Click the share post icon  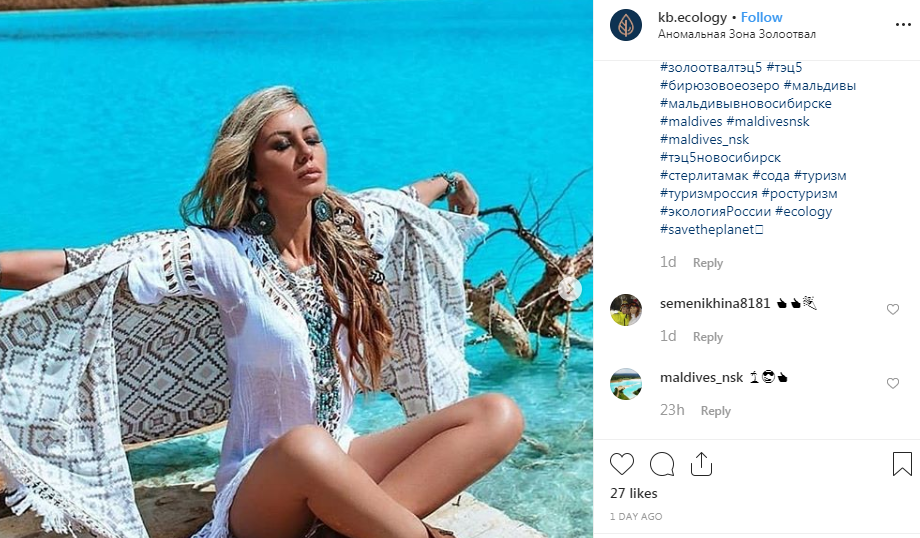[701, 464]
